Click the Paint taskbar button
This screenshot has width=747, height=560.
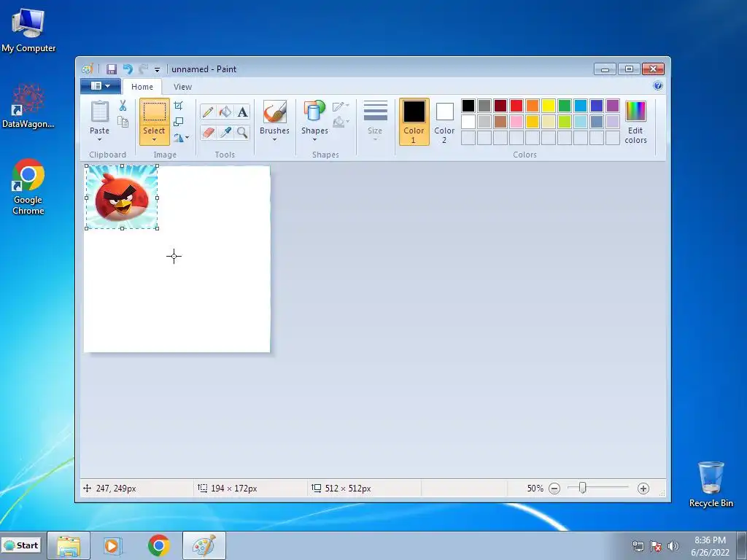click(204, 545)
